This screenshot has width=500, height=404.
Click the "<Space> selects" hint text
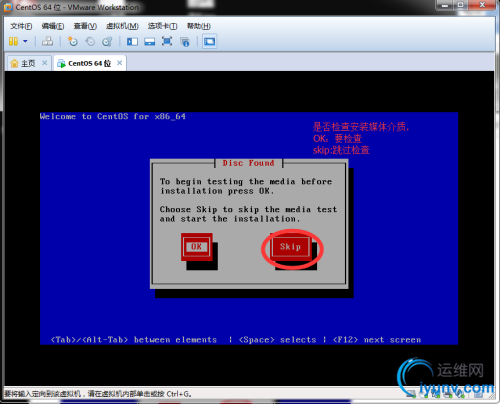(x=278, y=340)
